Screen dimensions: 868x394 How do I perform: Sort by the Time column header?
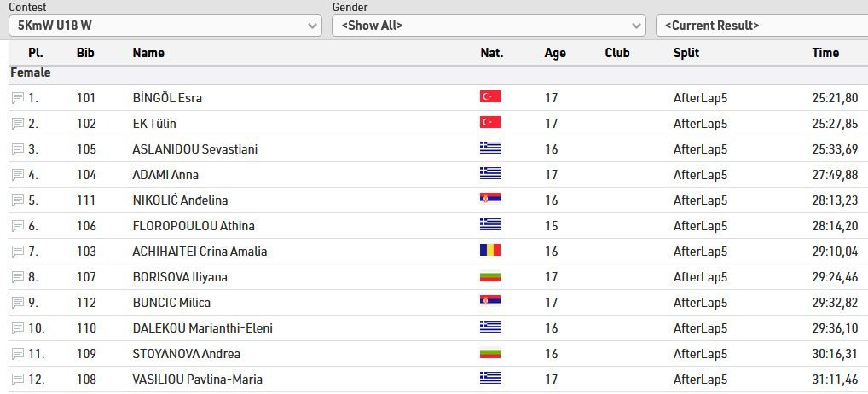tap(825, 53)
